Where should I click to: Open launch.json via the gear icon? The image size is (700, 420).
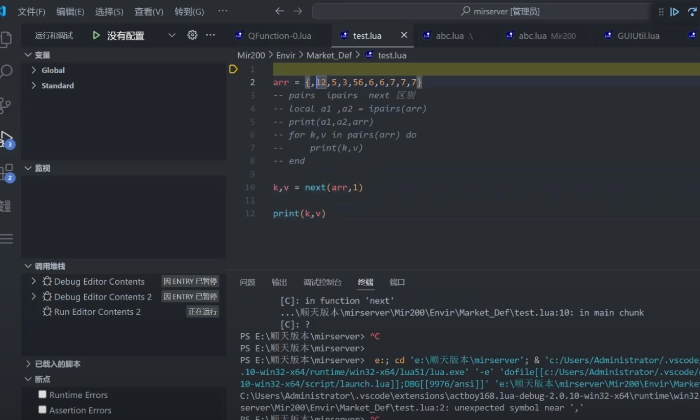tap(192, 35)
